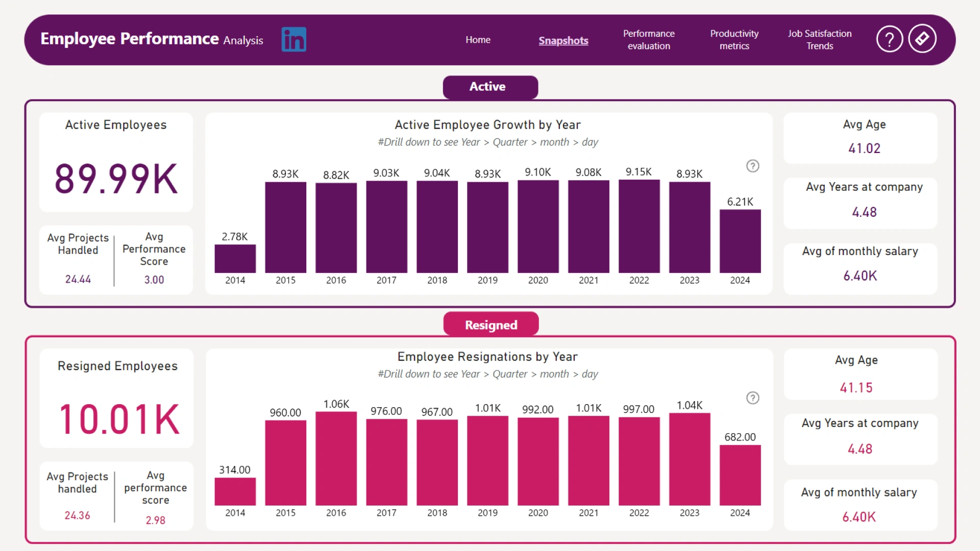Click the Active Employees 89.99K card value

coord(116,179)
